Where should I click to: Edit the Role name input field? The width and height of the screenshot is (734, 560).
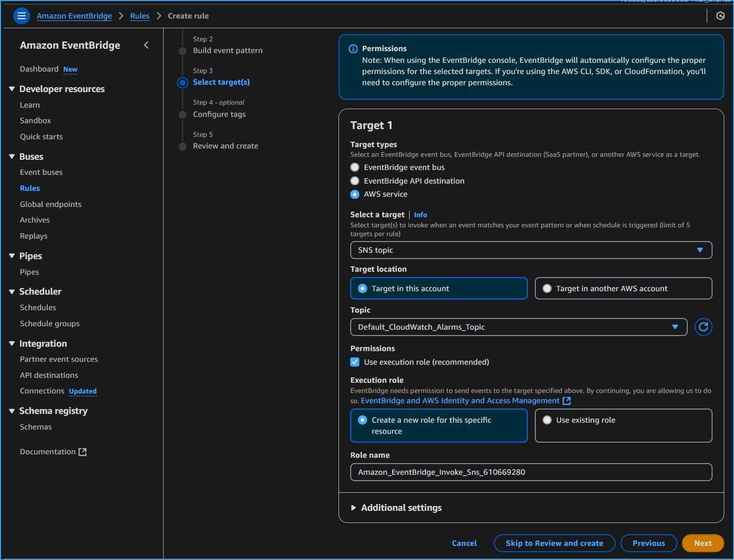click(x=531, y=472)
